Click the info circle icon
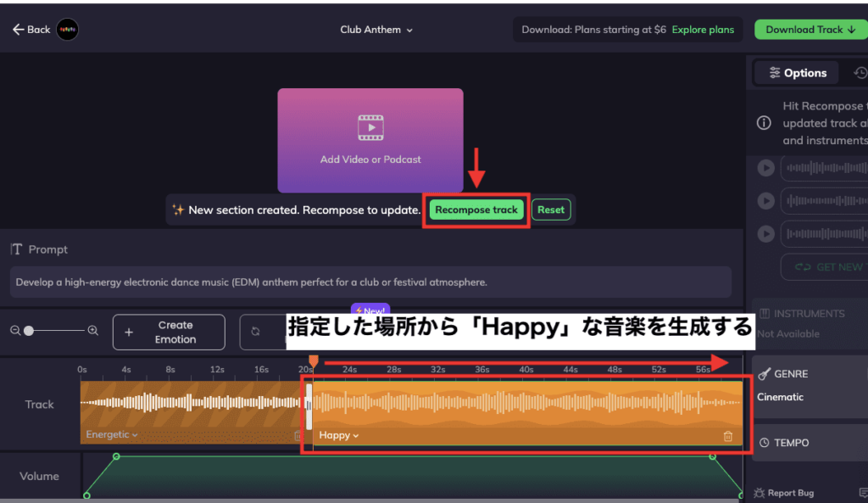This screenshot has width=868, height=503. click(764, 123)
